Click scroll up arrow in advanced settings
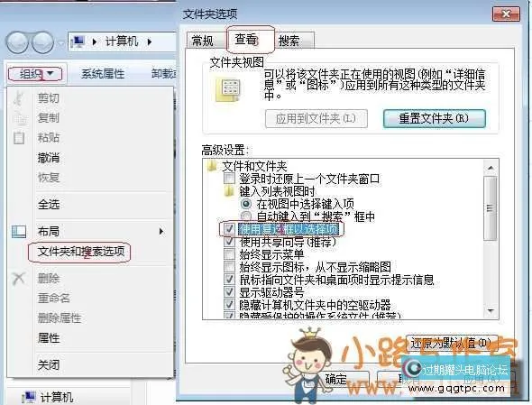The height and width of the screenshot is (405, 532). pos(491,168)
